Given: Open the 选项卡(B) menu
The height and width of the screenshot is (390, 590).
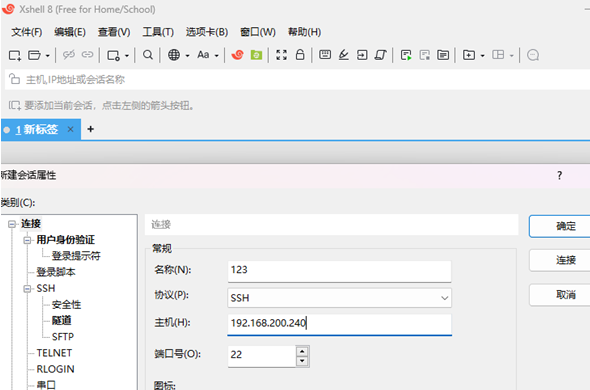Looking at the screenshot, I should (x=207, y=32).
